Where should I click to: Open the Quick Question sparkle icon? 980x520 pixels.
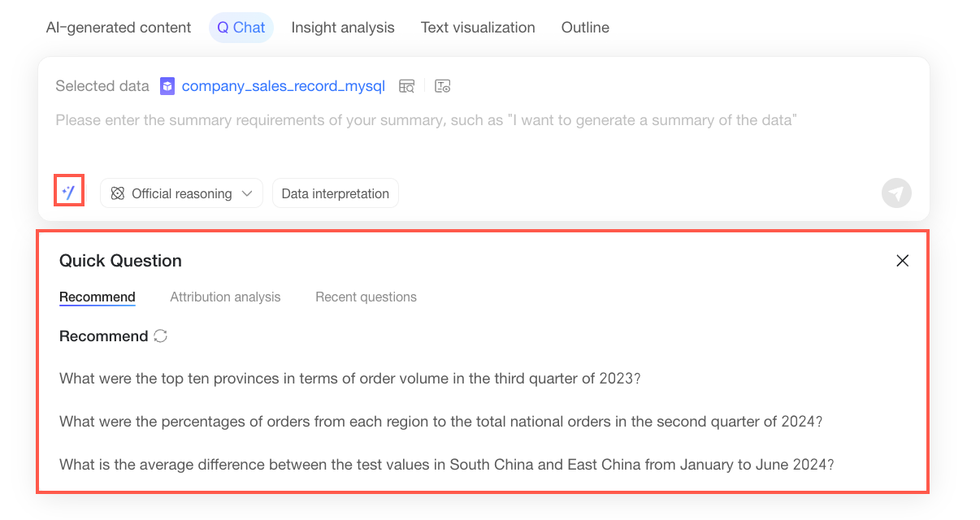coord(69,193)
